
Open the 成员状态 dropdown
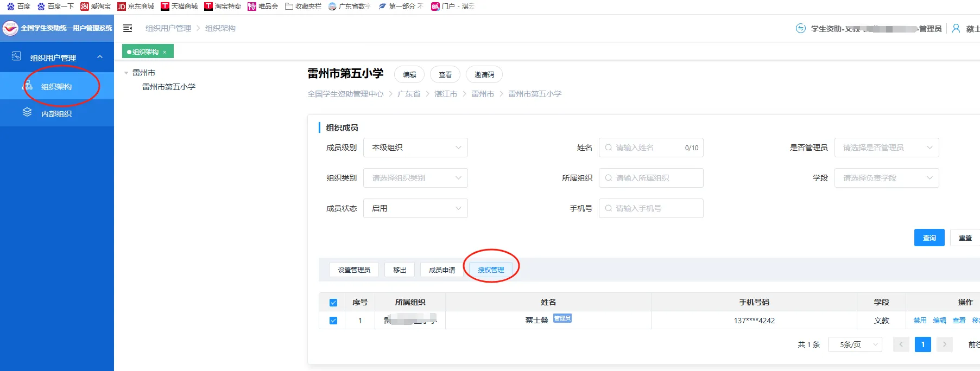click(416, 208)
